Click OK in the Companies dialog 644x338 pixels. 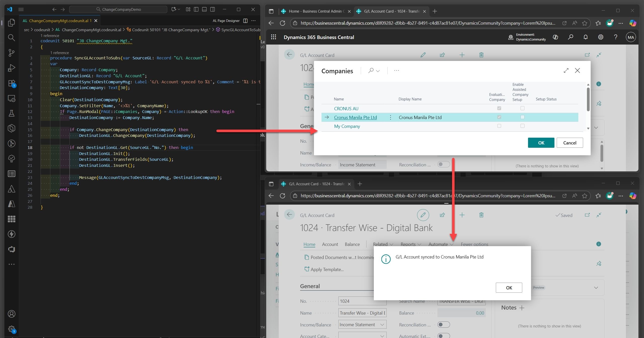[x=541, y=143]
